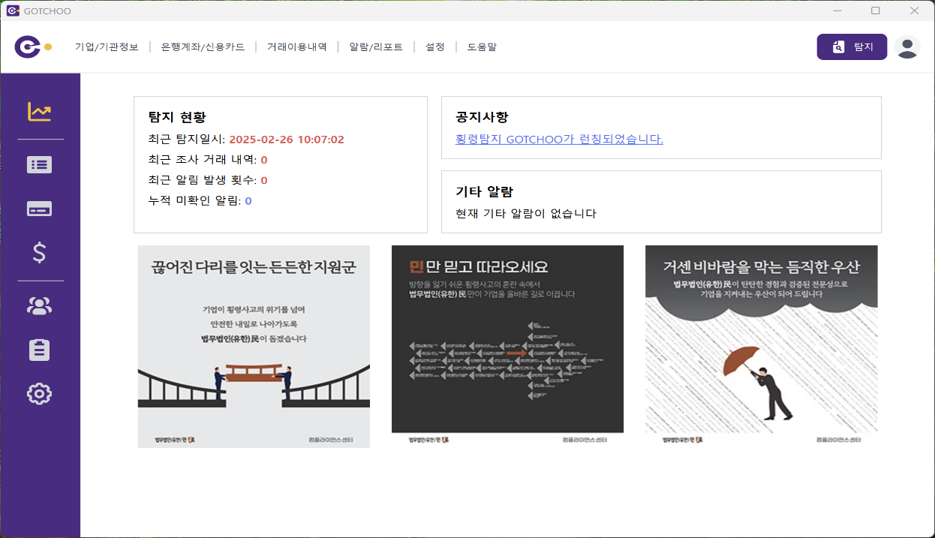The image size is (935, 538).
Task: Open the 은행계좌/신용카드 menu
Action: pyautogui.click(x=202, y=47)
